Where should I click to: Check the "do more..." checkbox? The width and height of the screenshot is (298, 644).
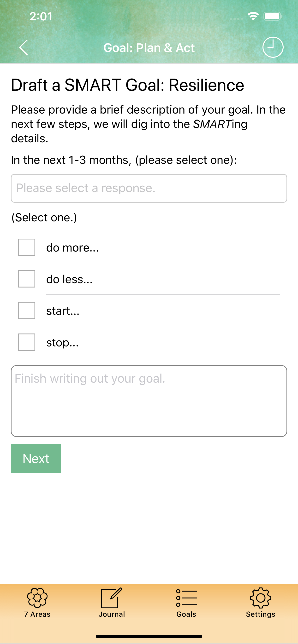pos(27,247)
